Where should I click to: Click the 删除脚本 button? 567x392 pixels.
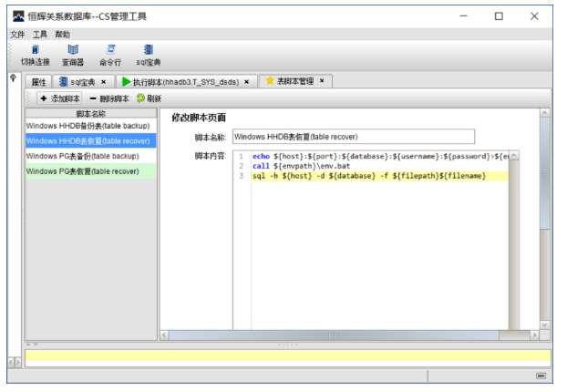[x=109, y=98]
